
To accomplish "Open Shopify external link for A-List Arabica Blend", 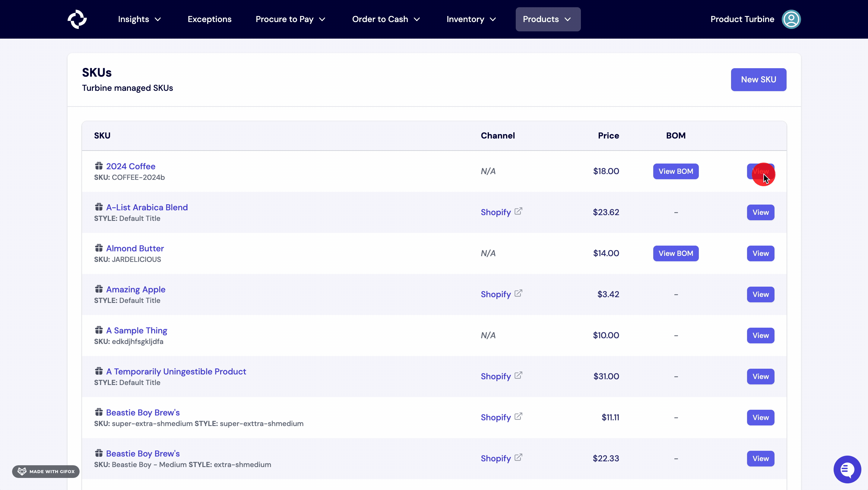I will pos(518,211).
